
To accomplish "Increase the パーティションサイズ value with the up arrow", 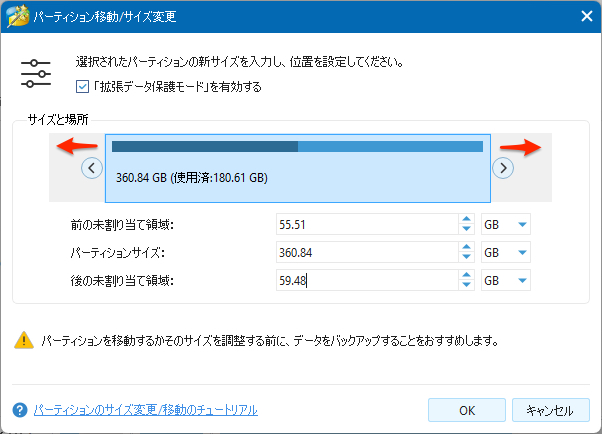I will click(x=466, y=248).
